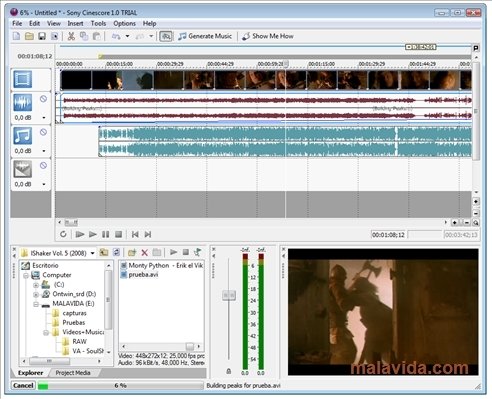
Task: Open third track volume dropdown
Action: (44, 184)
